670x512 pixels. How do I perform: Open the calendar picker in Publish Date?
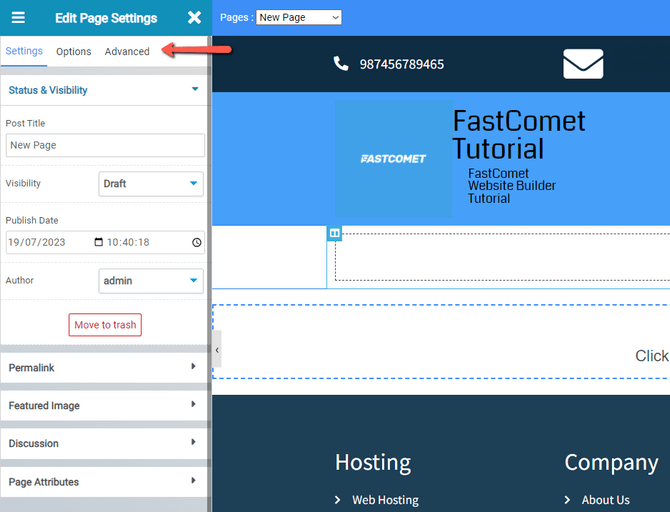tap(98, 243)
